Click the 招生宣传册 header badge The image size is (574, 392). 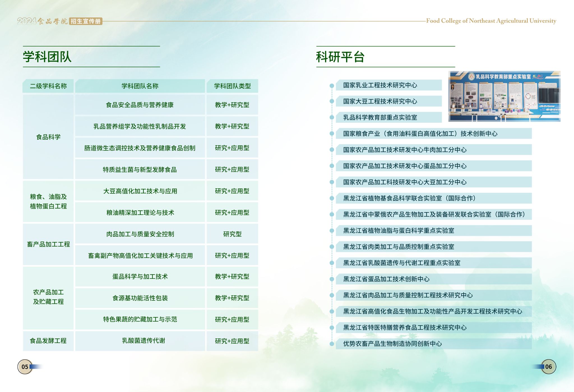pos(85,21)
